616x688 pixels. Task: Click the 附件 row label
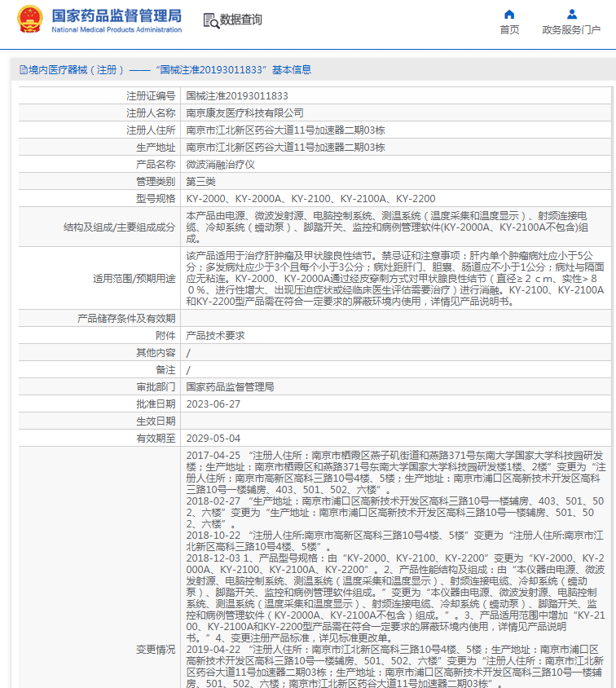click(165, 336)
